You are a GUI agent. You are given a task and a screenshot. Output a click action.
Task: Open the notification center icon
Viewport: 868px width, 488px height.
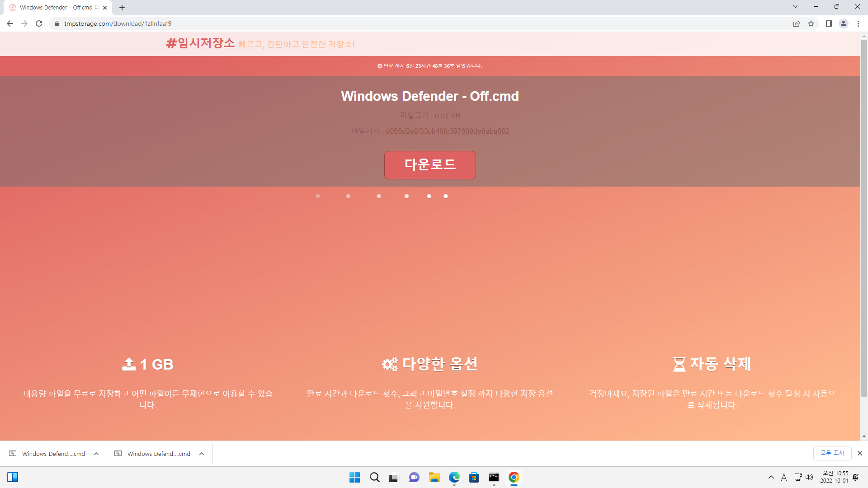coord(856,477)
